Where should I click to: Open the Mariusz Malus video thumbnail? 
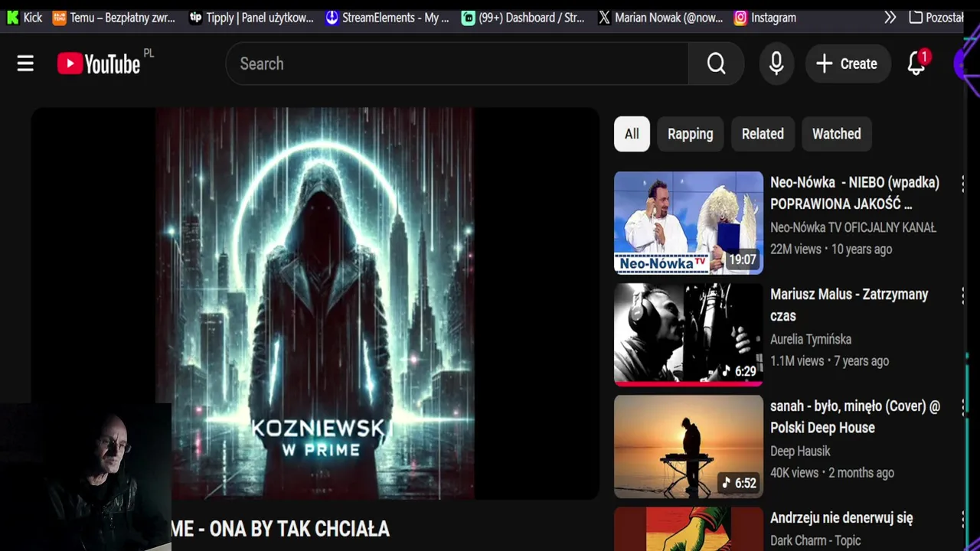tap(688, 334)
